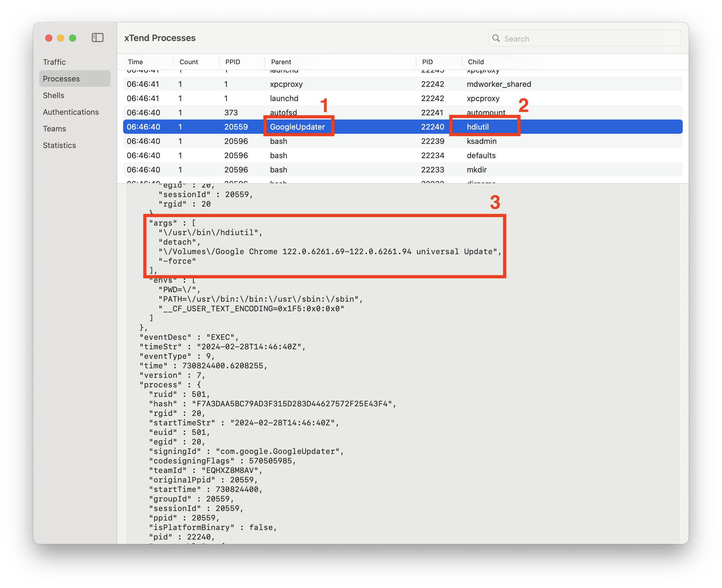Click the search magnifier icon
This screenshot has height=588, width=722.
pos(496,38)
